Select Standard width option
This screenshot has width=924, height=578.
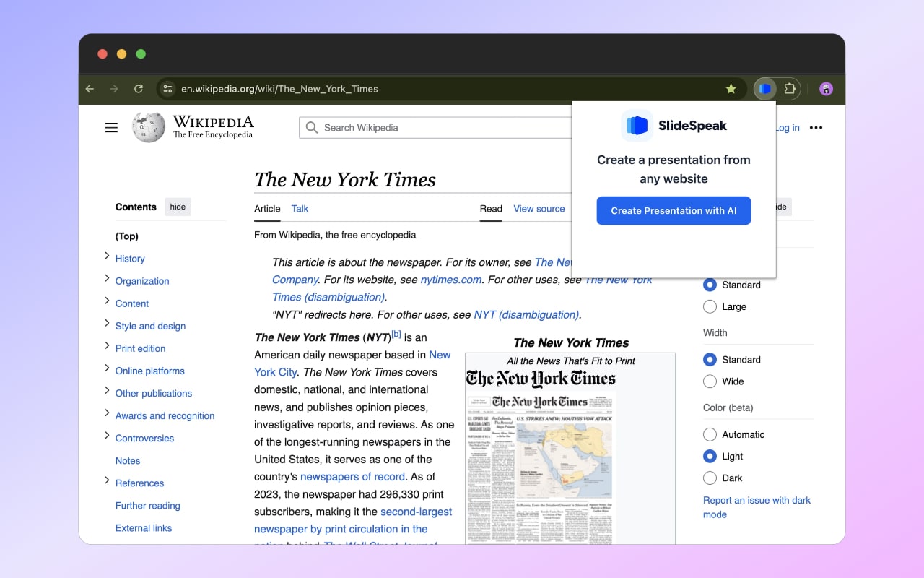click(x=710, y=359)
